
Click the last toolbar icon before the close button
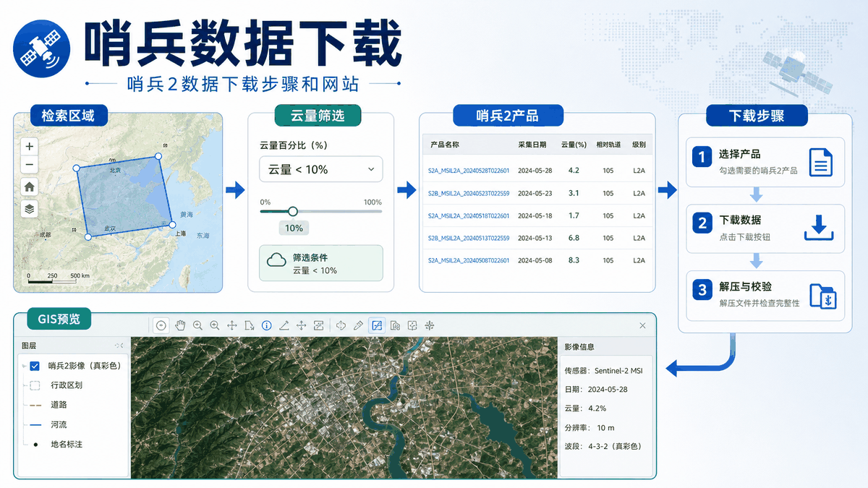click(430, 326)
